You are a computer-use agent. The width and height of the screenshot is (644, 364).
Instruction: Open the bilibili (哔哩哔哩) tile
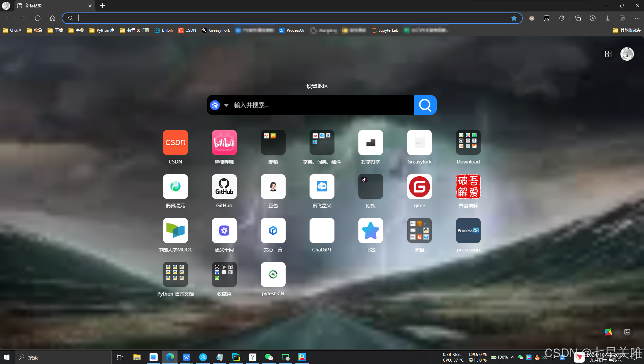(224, 143)
